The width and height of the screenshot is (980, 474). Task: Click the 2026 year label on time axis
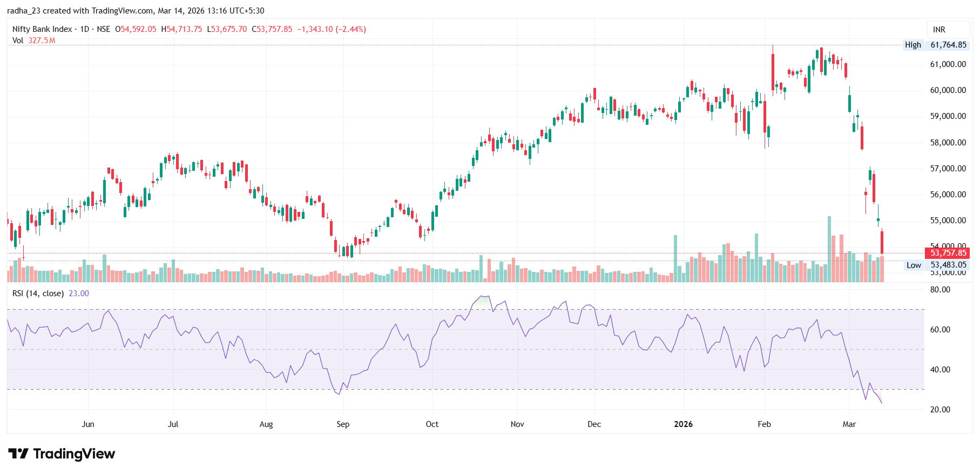pos(684,424)
